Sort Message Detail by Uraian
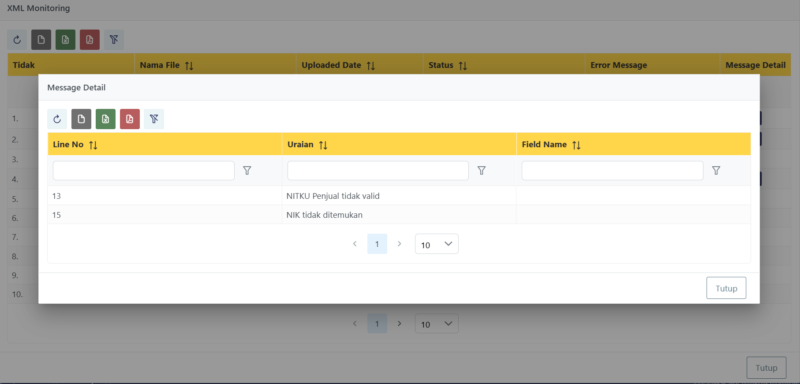The image size is (800, 384). click(x=323, y=145)
